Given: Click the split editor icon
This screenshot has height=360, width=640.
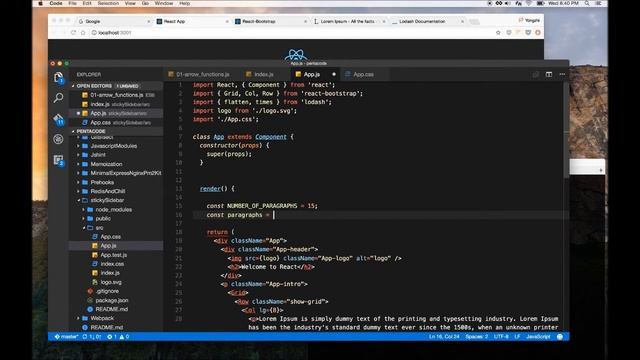Looking at the screenshot, I should click(549, 74).
